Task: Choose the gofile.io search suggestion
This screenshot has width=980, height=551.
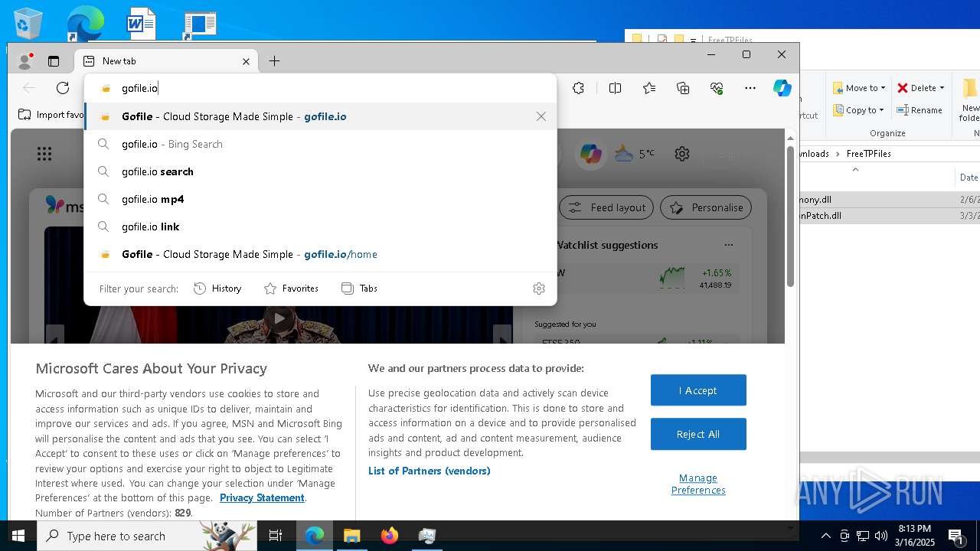Action: click(x=320, y=171)
